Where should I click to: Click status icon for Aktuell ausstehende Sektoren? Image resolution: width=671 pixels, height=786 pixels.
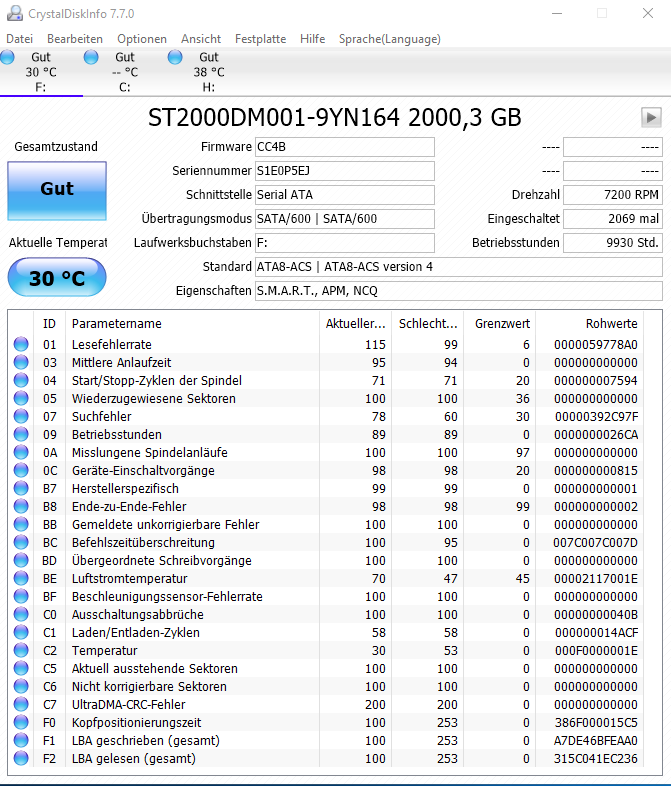21,669
